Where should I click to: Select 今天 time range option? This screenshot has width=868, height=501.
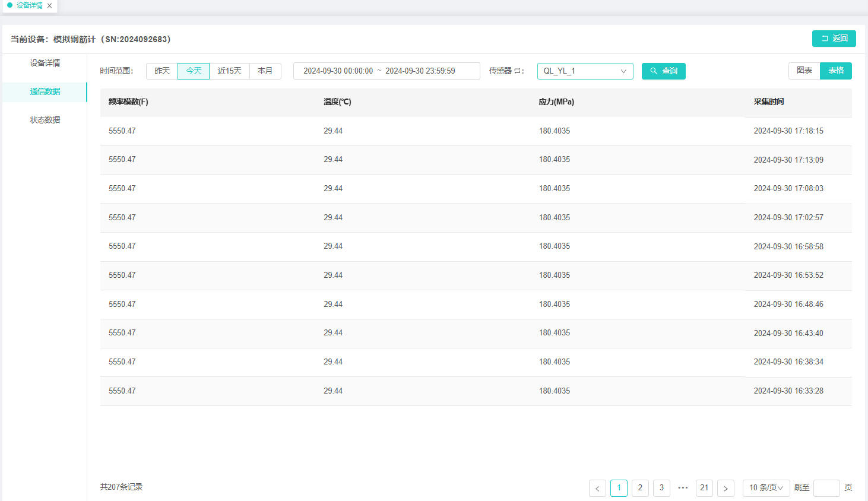tap(194, 71)
